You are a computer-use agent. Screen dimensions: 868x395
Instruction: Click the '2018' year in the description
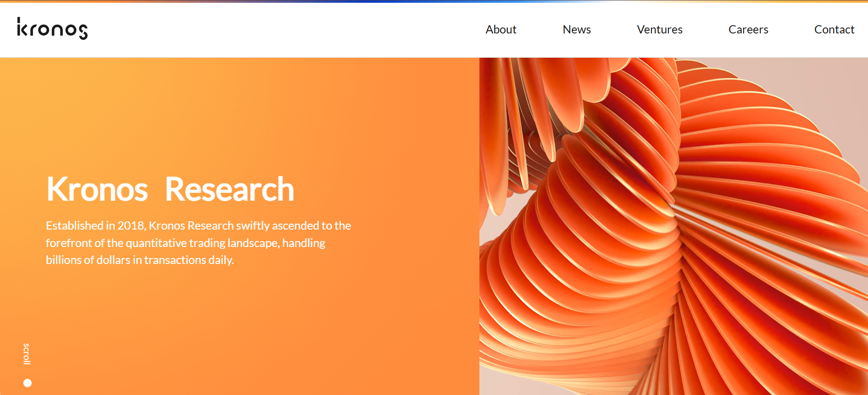pyautogui.click(x=131, y=225)
